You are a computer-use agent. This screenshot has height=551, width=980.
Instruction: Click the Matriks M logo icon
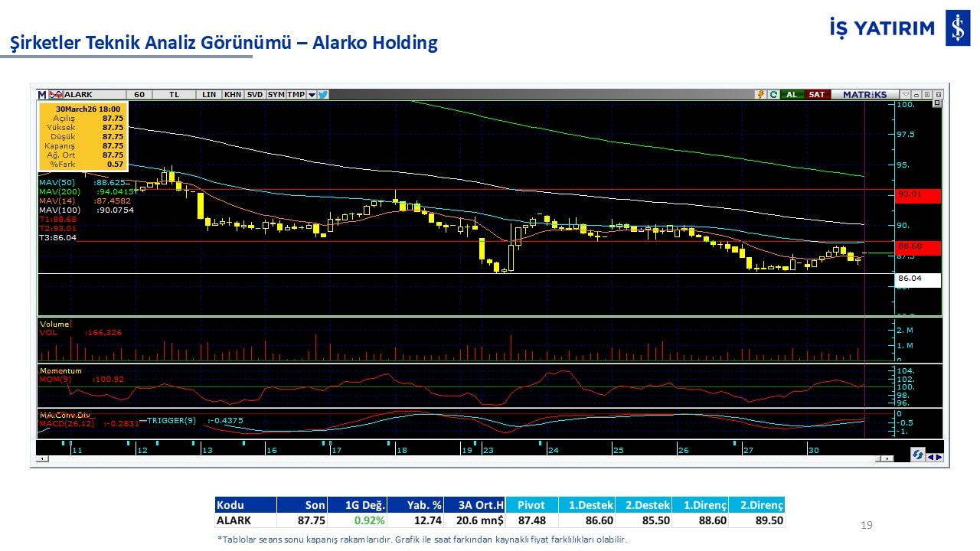pyautogui.click(x=42, y=95)
